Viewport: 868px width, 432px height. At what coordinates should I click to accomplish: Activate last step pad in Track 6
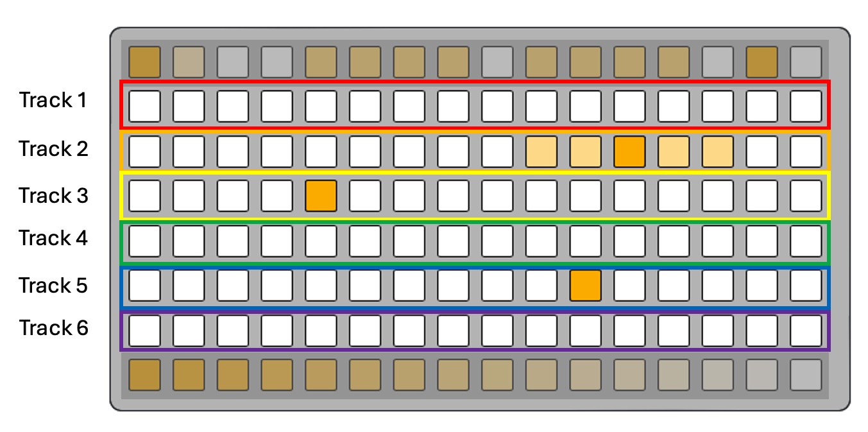click(x=806, y=331)
